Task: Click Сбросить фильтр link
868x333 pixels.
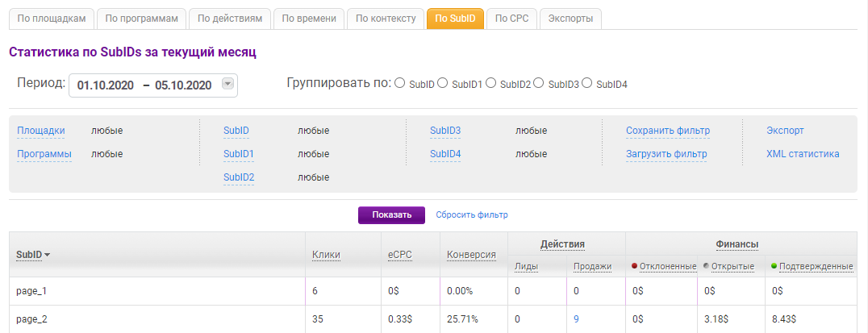Action: click(x=472, y=215)
